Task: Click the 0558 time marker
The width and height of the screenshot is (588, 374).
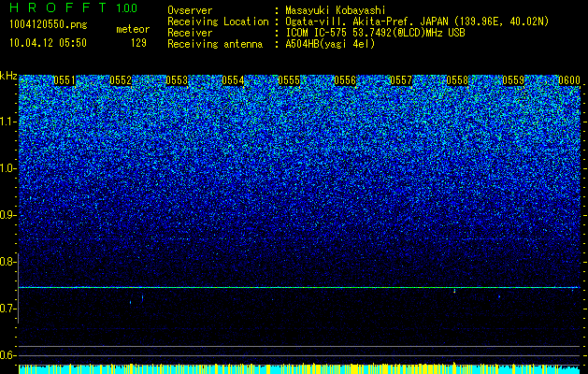Action: coord(457,80)
